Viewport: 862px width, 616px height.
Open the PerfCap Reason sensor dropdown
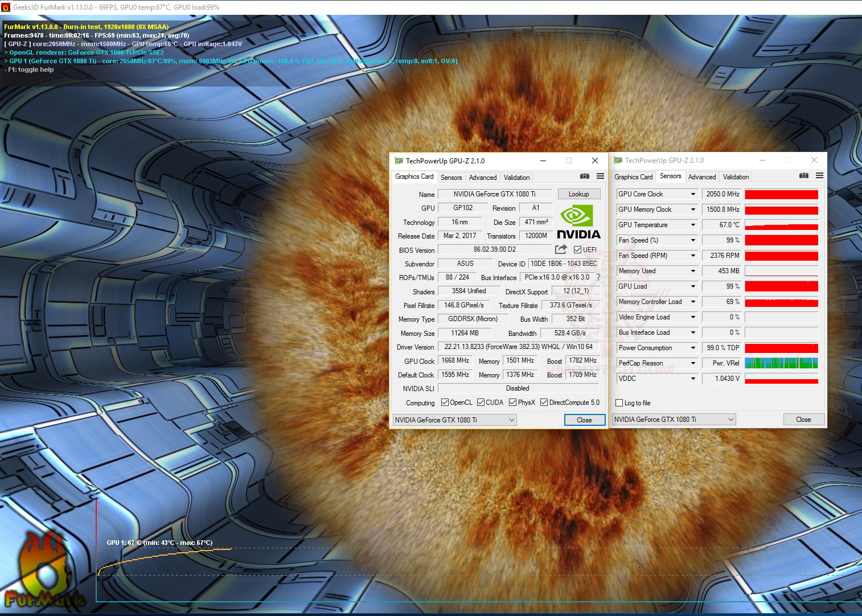693,363
